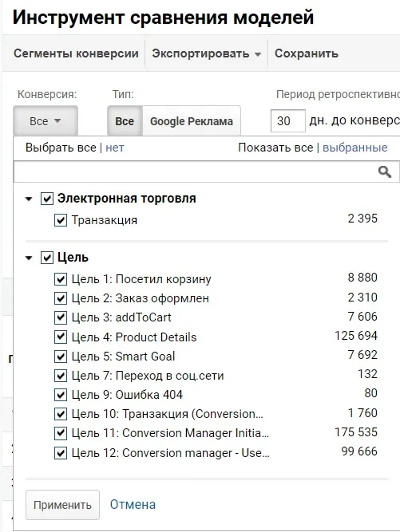Uncheck Цель 1: Посетил корзину
Screen dimensions: 400x532
[61, 279]
